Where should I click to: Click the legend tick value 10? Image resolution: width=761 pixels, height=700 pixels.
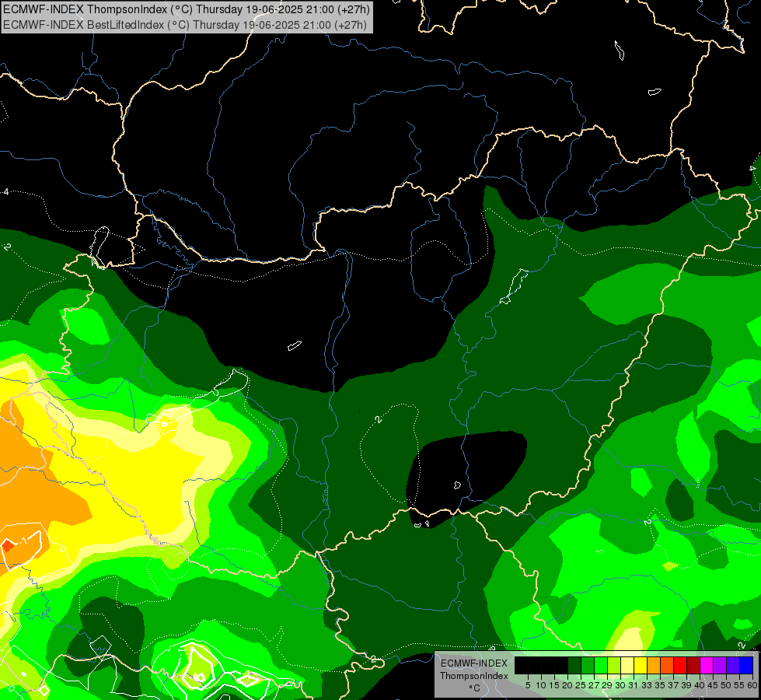click(541, 685)
